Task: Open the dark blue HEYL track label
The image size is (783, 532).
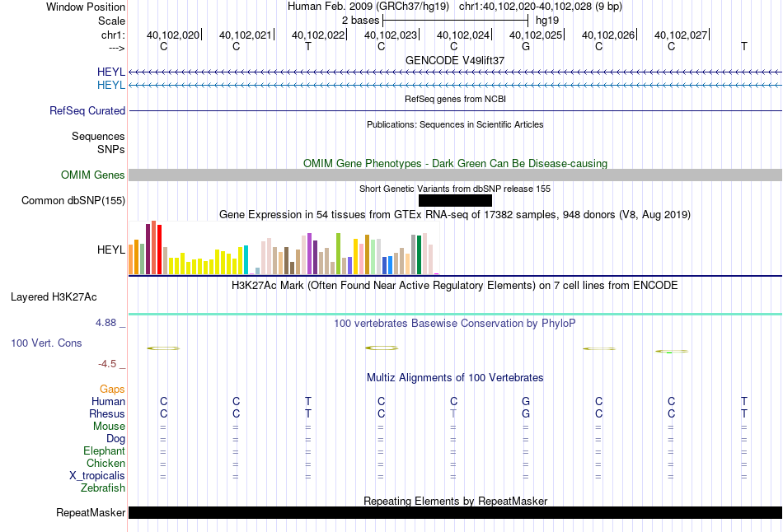Action: coord(111,72)
